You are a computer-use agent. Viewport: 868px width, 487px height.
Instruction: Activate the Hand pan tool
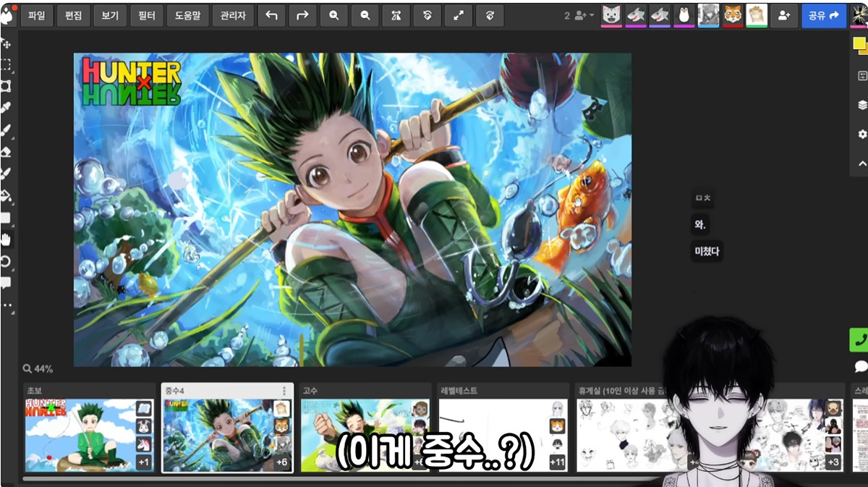(x=6, y=240)
